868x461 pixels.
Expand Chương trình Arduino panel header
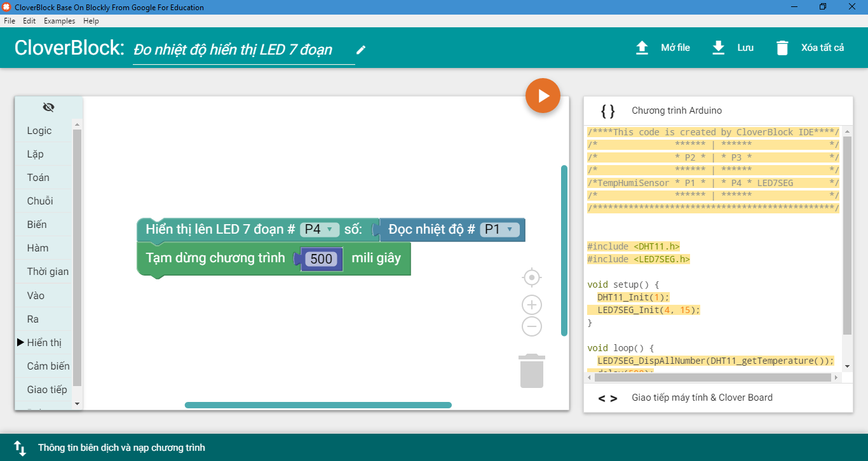[718, 110]
